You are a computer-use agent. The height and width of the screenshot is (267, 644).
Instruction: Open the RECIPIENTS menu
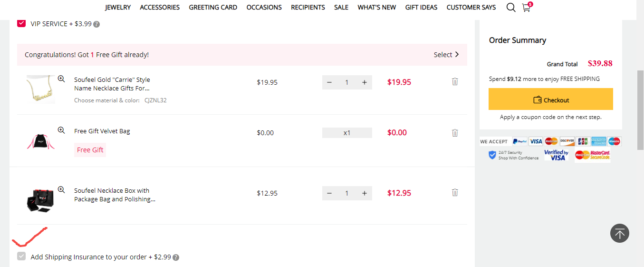tap(308, 7)
